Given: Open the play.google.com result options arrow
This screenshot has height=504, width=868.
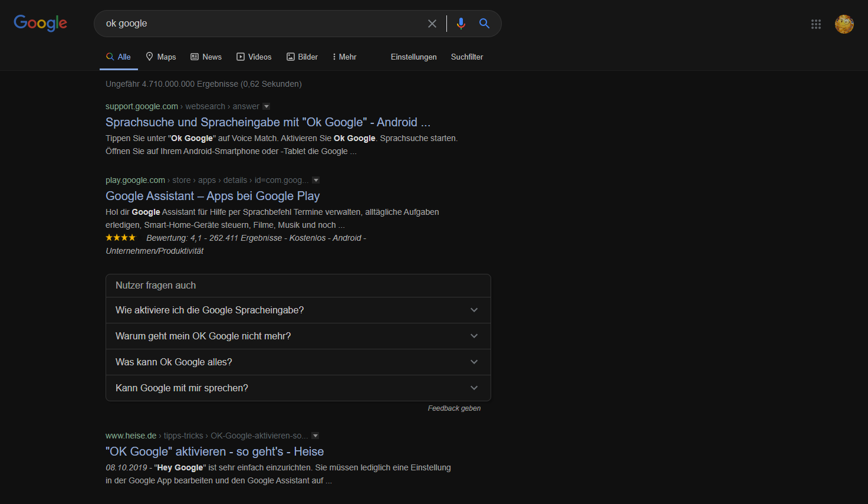Looking at the screenshot, I should [316, 181].
